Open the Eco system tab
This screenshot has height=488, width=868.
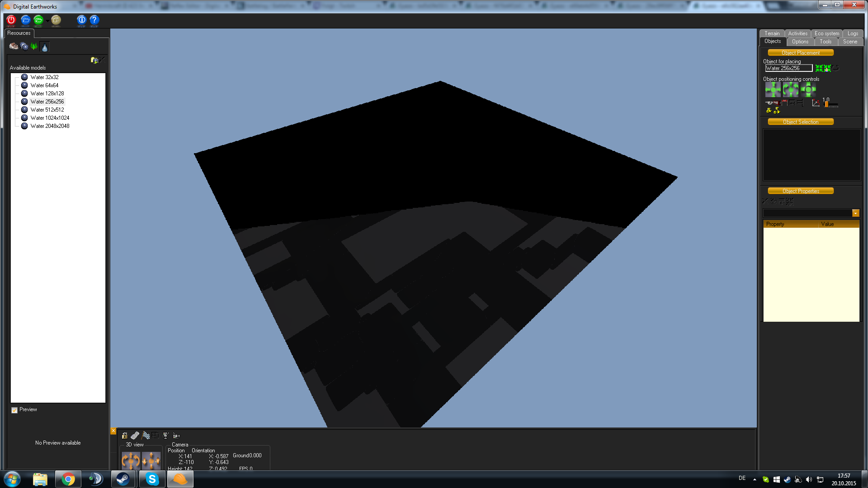826,33
